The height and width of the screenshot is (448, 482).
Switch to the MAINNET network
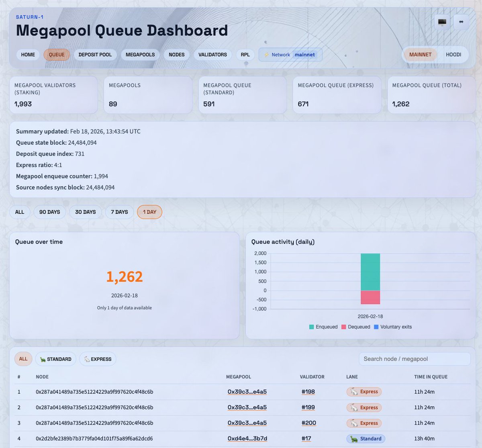420,55
